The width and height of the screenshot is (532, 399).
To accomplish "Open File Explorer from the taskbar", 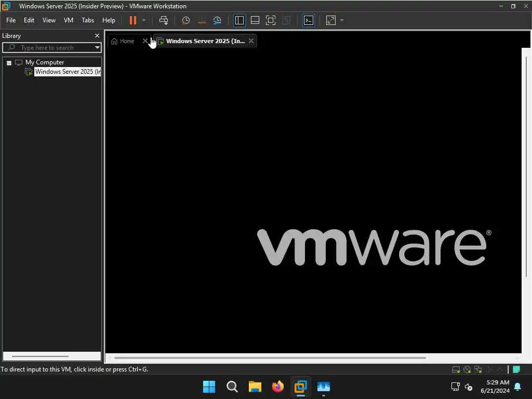I will pos(255,387).
